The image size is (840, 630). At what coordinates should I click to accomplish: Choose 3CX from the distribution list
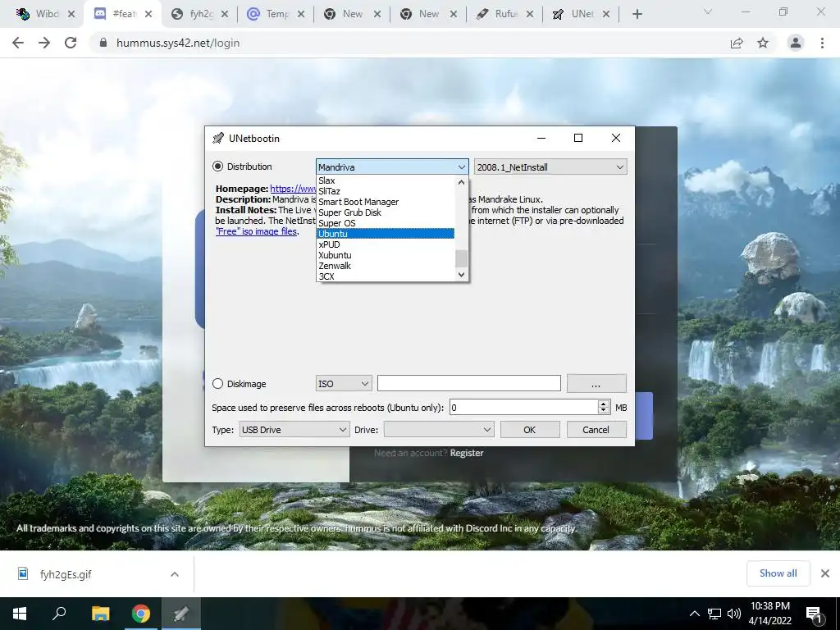point(386,276)
